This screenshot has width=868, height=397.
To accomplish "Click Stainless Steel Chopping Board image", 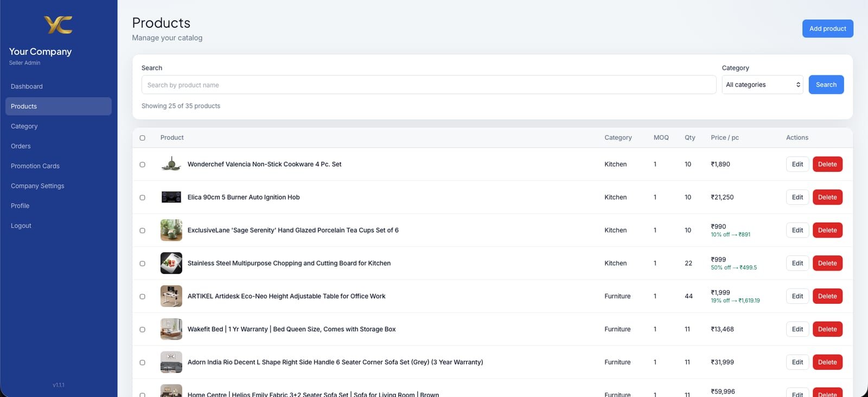I will (x=171, y=264).
